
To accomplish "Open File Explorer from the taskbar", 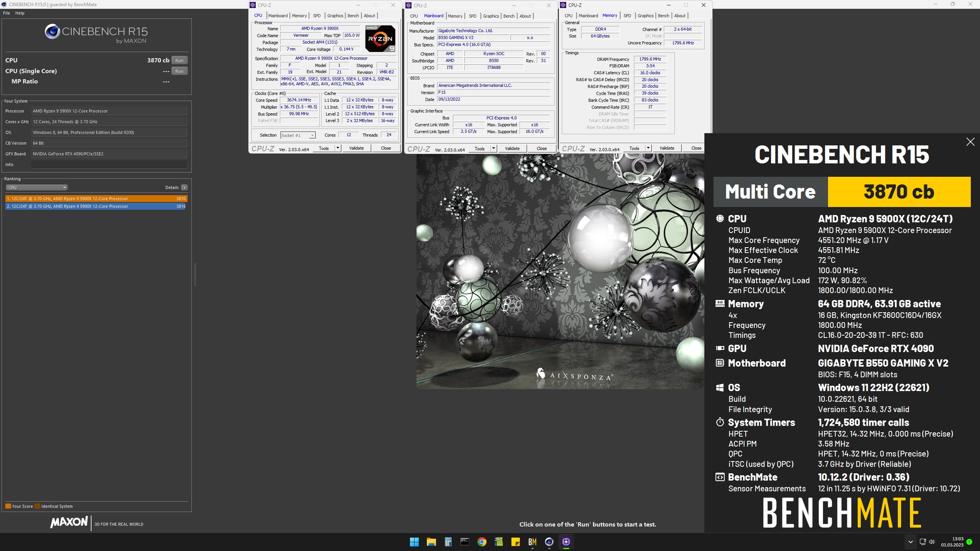I will (431, 542).
